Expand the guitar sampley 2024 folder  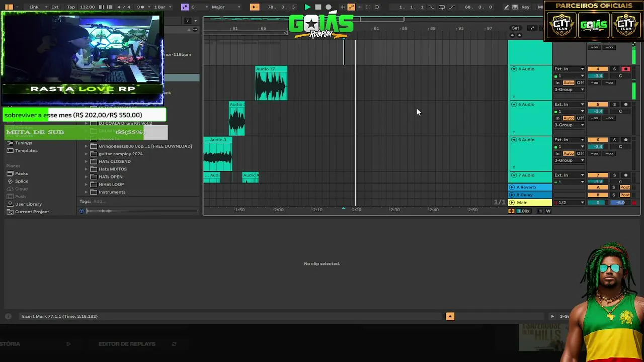click(x=86, y=154)
